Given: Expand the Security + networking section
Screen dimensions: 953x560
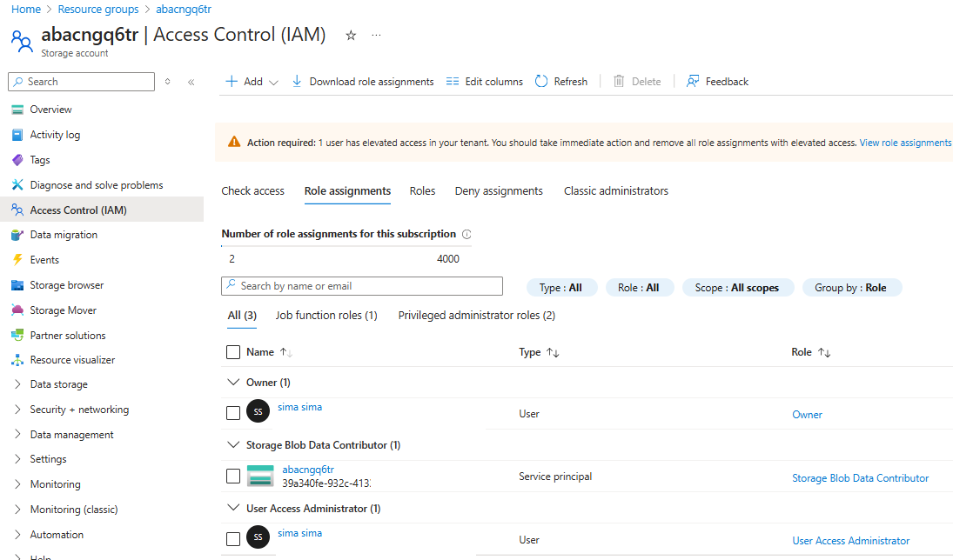Looking at the screenshot, I should [x=17, y=410].
